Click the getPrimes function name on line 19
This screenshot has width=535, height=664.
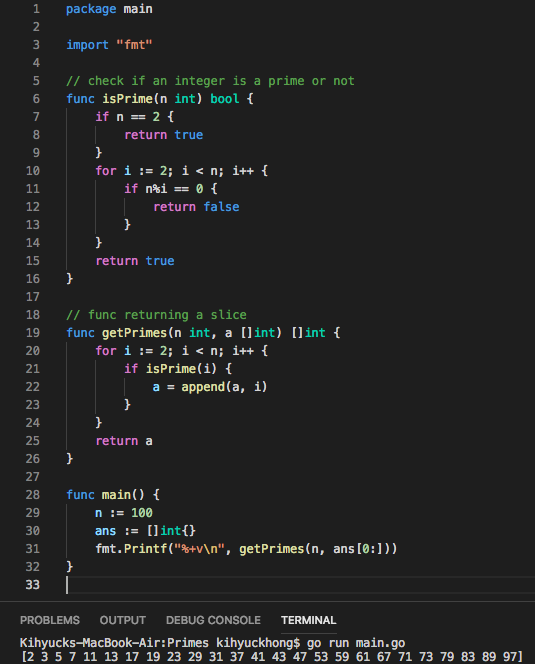(135, 333)
